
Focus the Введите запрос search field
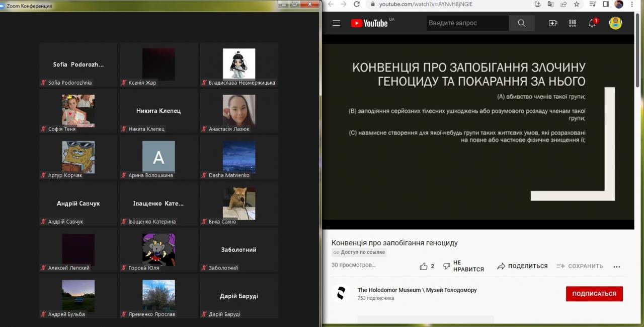click(x=467, y=23)
